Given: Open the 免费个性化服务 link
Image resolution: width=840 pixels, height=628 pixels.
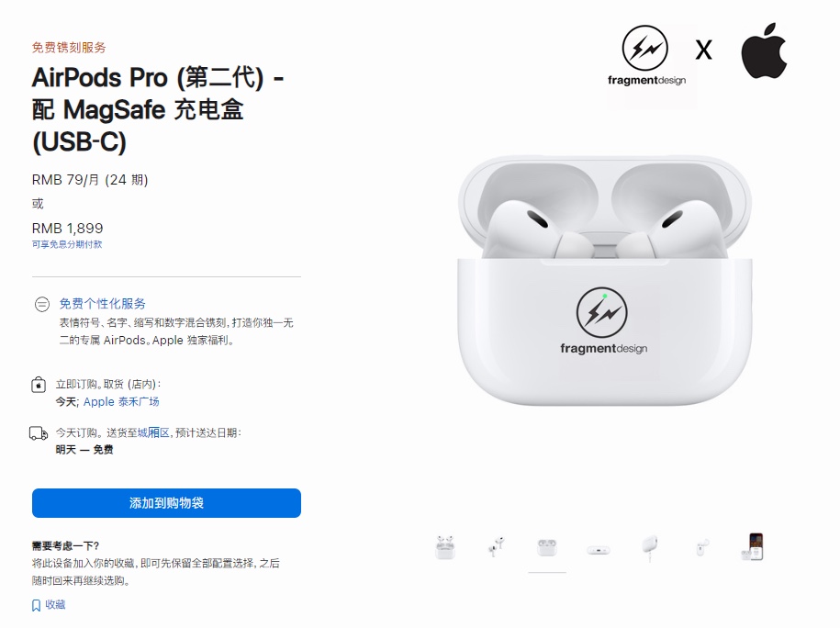Looking at the screenshot, I should pyautogui.click(x=102, y=303).
